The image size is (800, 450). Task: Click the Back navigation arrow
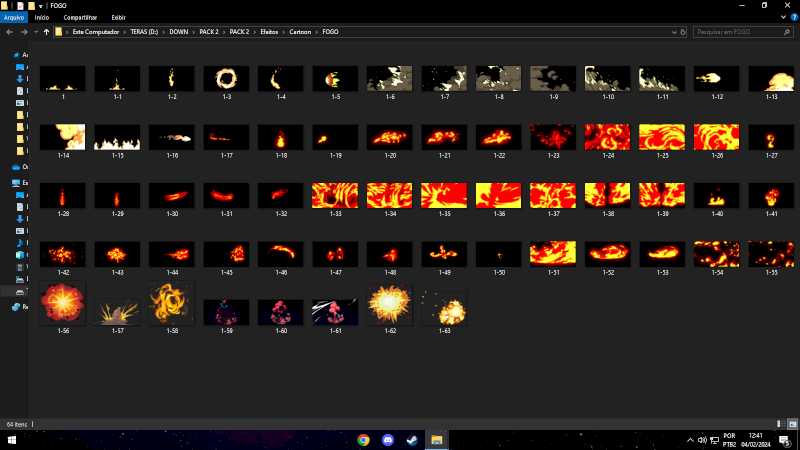click(x=8, y=32)
